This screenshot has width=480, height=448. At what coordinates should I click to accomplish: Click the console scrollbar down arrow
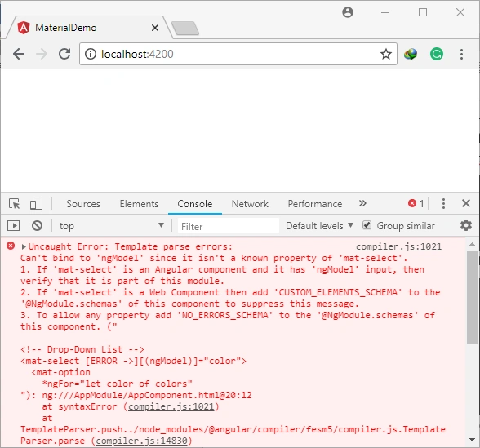[472, 440]
